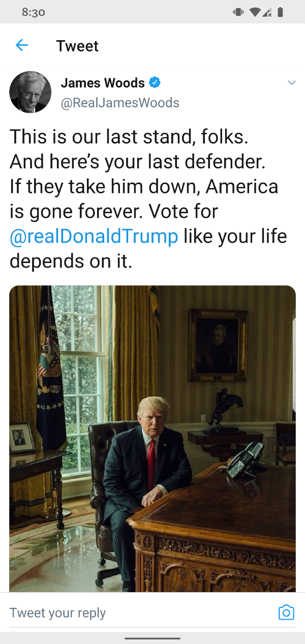This screenshot has height=644, width=305.
Task: Expand tweet options chevron menu
Action: [x=291, y=82]
